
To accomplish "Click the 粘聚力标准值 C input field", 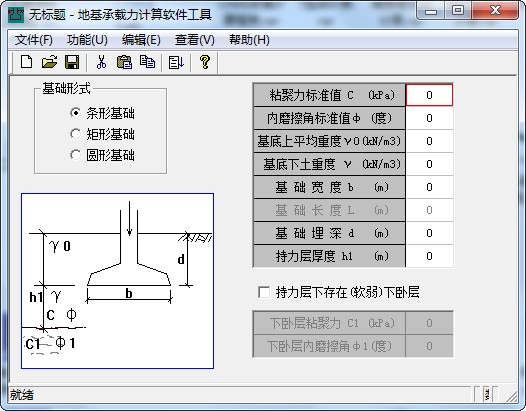I will [x=429, y=95].
